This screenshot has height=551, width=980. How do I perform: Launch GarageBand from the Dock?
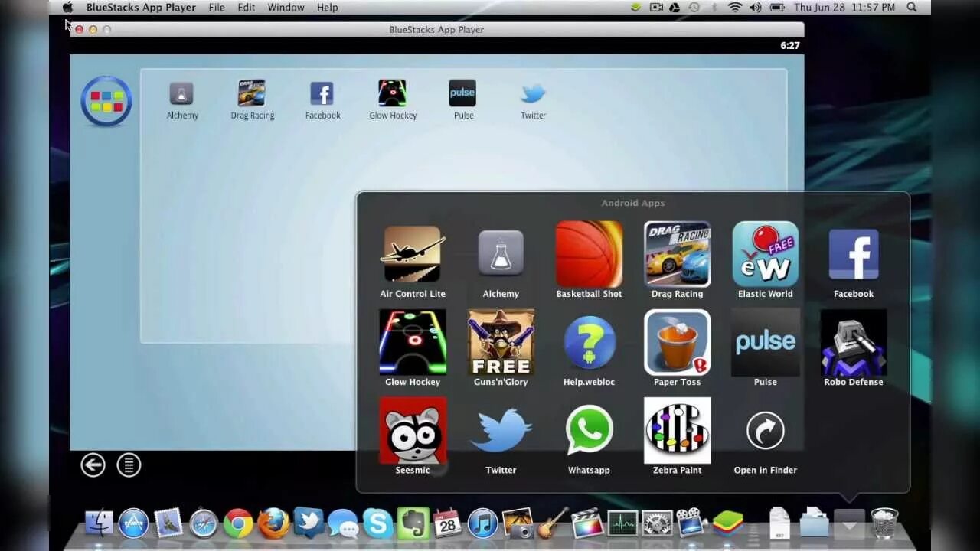coord(553,523)
